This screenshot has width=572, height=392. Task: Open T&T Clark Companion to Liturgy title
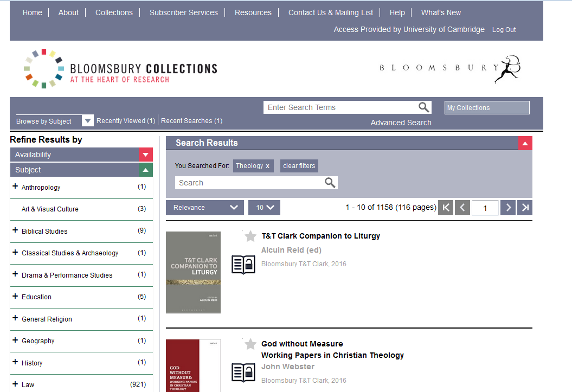320,236
